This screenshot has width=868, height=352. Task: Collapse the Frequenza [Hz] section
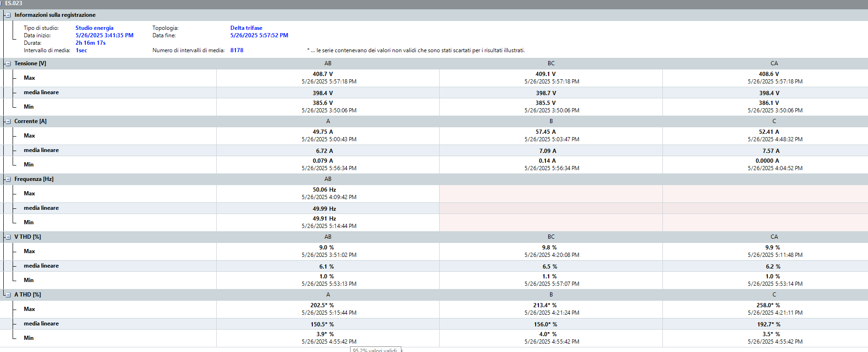click(8, 179)
